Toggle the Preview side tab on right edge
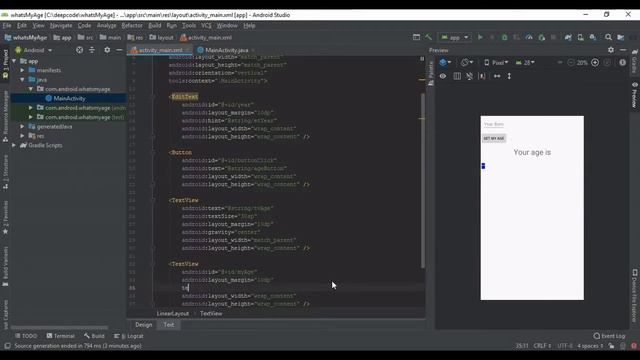Viewport: 640px width, 360px height. [635, 95]
